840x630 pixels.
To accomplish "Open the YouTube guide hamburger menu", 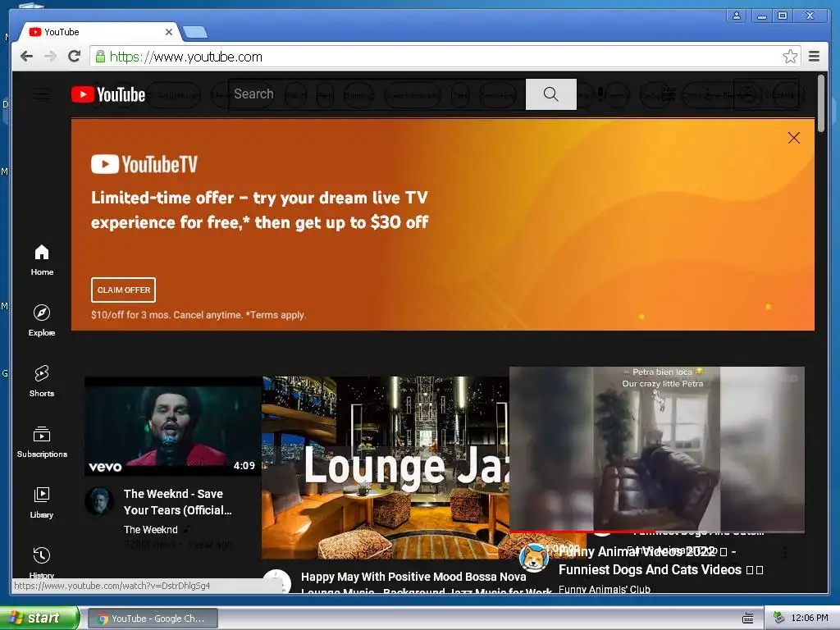I will pyautogui.click(x=42, y=95).
